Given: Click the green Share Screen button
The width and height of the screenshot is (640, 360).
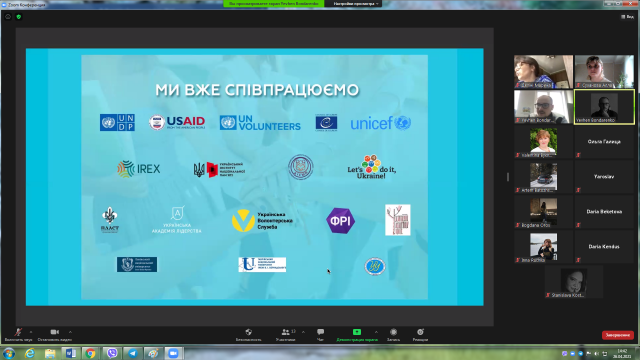Looking at the screenshot, I should tap(357, 335).
